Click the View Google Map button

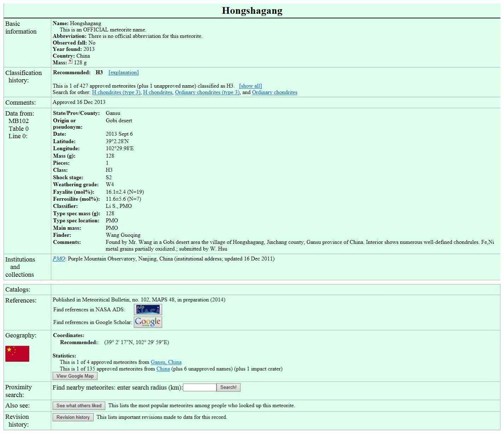[x=75, y=376]
